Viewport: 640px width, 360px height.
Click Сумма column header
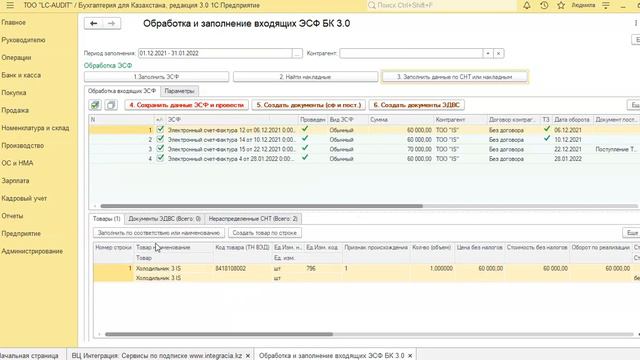click(x=401, y=120)
